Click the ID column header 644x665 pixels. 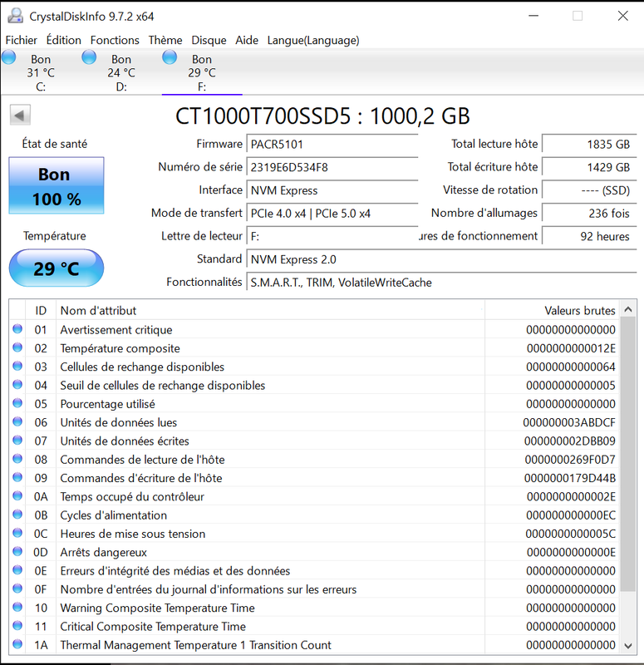(41, 310)
